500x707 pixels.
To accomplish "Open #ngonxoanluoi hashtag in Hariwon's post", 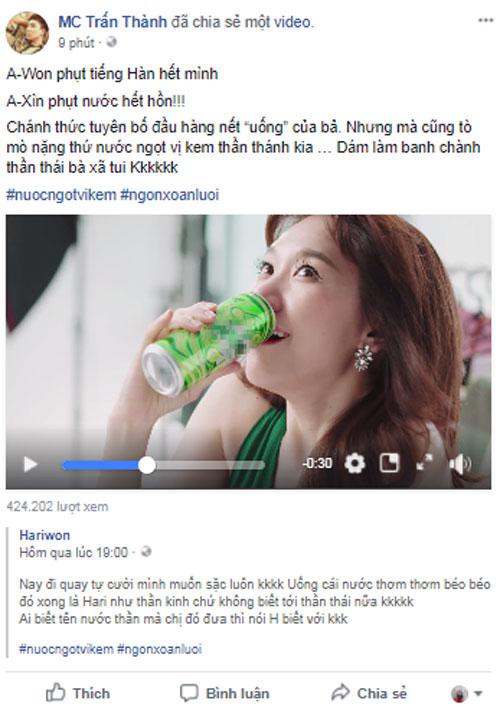I will [159, 649].
